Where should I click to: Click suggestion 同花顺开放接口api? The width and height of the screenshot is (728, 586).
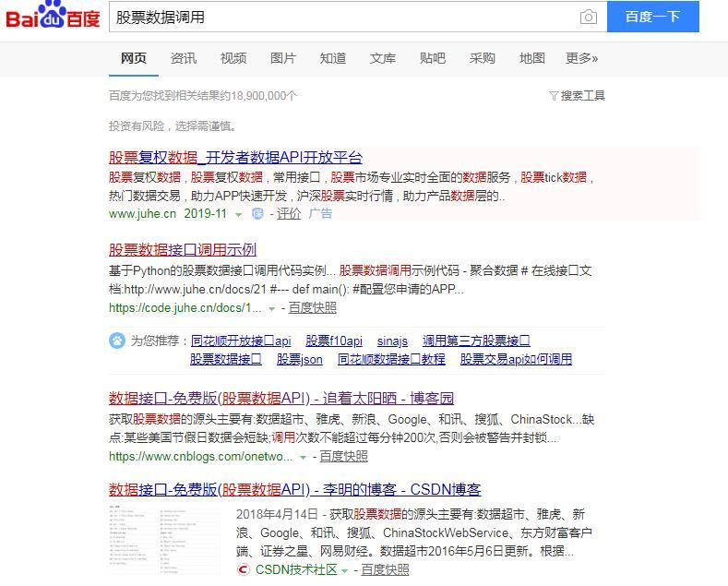click(241, 341)
